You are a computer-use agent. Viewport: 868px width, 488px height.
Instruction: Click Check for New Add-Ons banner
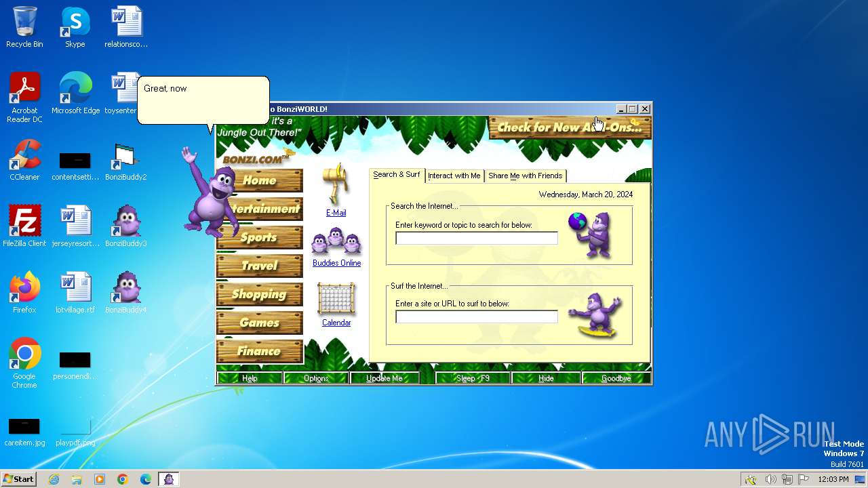tap(570, 127)
